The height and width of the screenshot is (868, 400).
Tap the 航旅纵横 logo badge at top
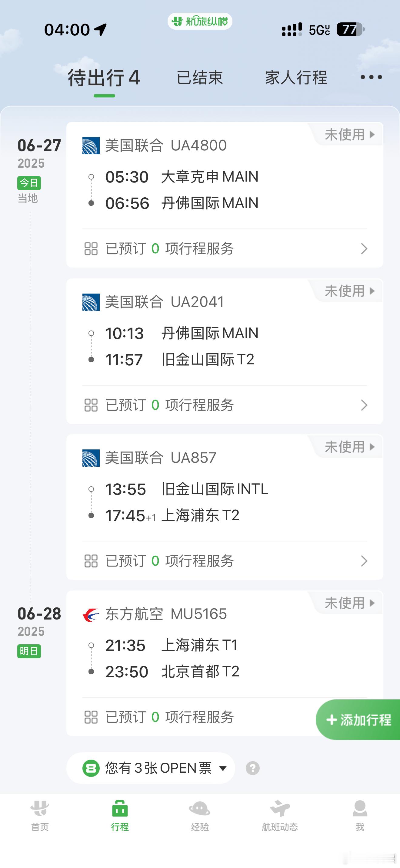tap(200, 21)
